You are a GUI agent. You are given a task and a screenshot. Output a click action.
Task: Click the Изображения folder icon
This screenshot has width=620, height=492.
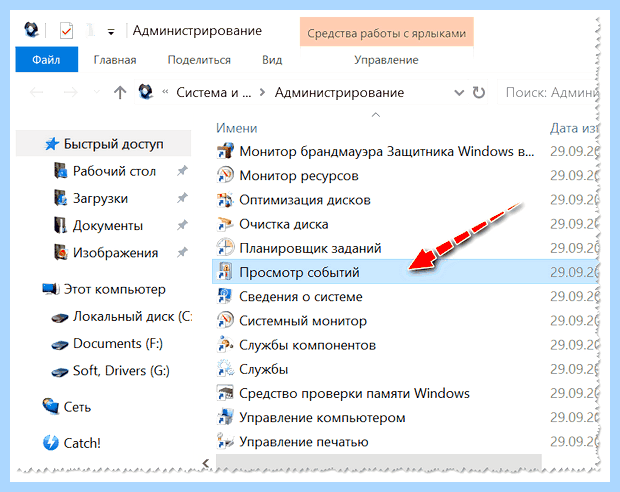pyautogui.click(x=60, y=252)
